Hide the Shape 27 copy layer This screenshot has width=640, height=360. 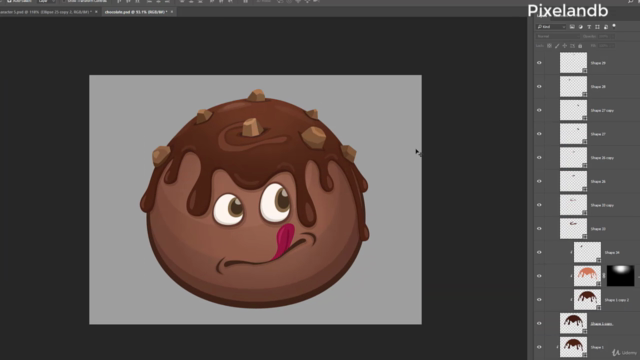[x=539, y=110]
